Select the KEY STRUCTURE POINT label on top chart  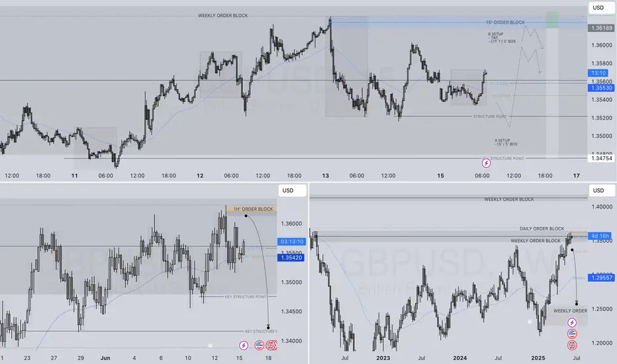coord(503,159)
